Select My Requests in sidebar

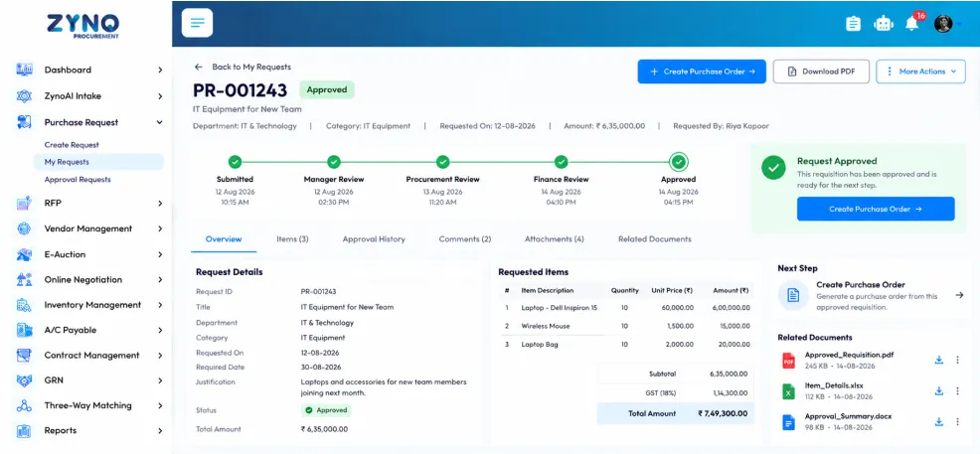98,162
